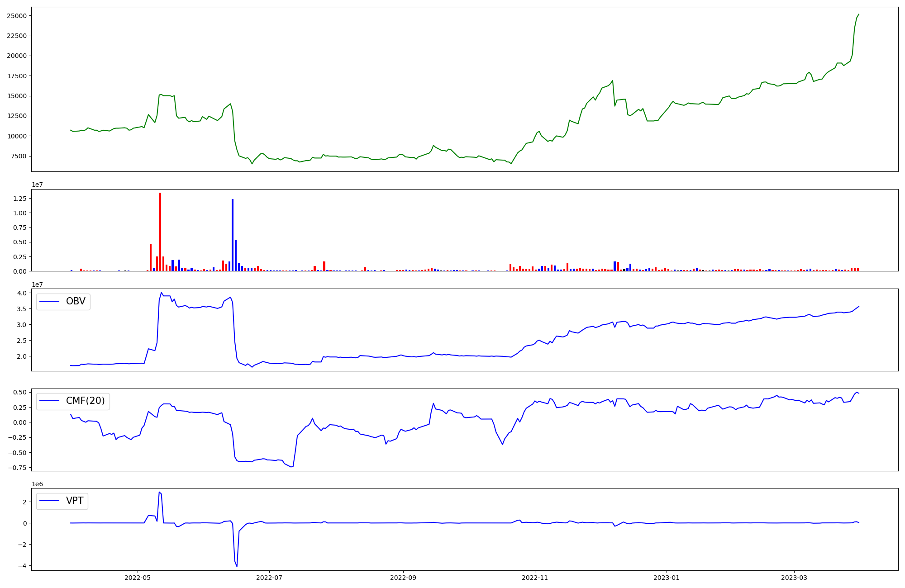Click the 7500 price axis label

pos(18,156)
